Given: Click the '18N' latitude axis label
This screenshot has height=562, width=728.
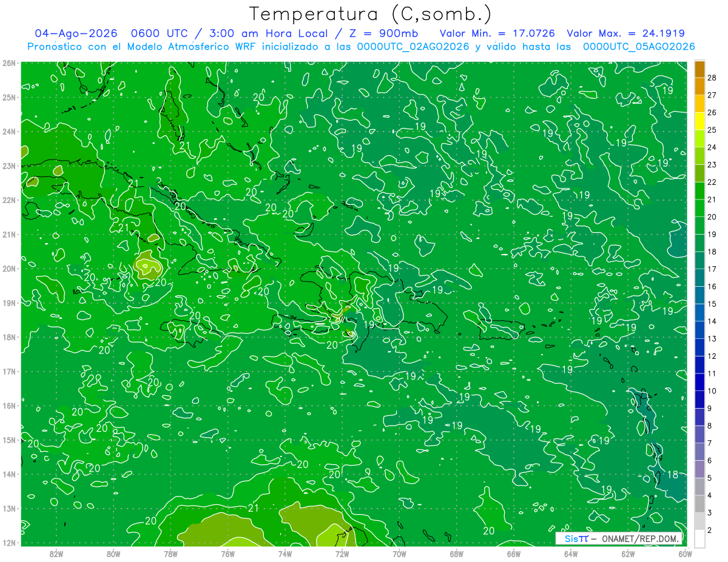Looking at the screenshot, I should tap(9, 337).
